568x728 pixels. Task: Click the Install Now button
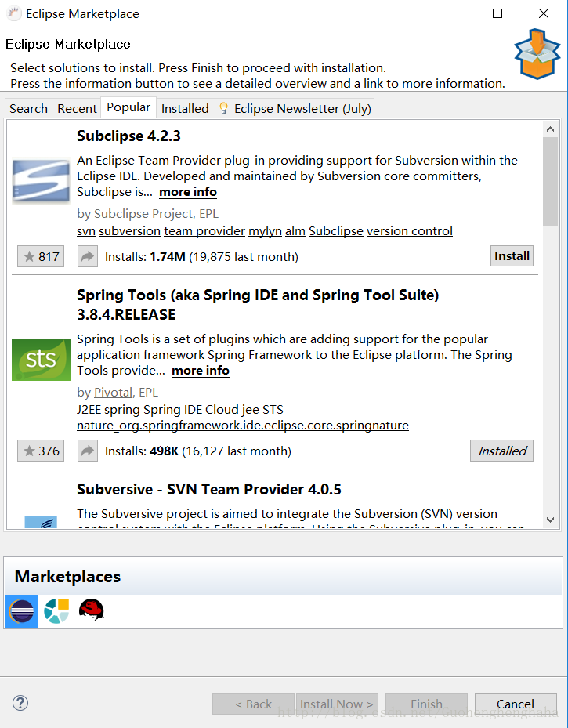337,704
